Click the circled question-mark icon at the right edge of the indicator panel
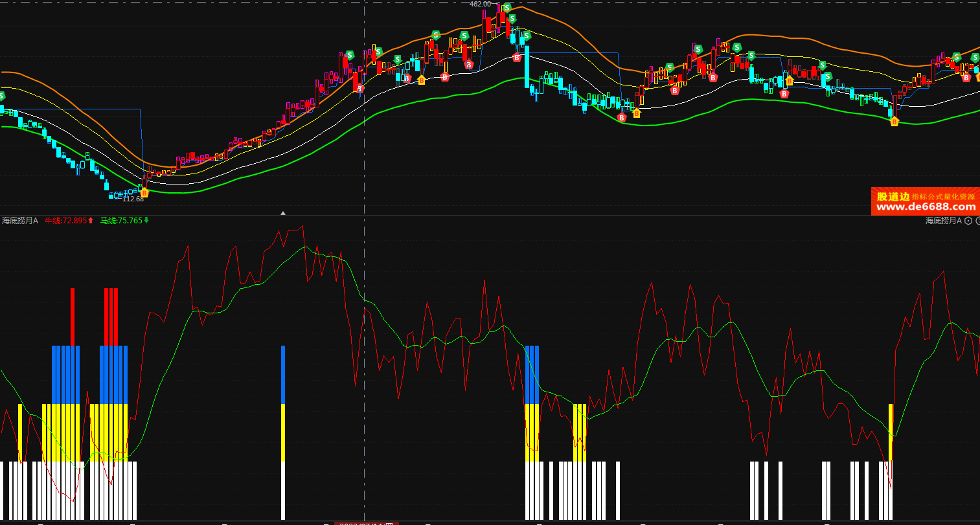 click(977, 221)
